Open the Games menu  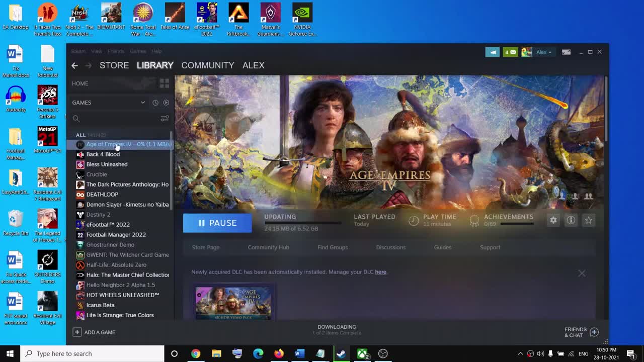(x=138, y=51)
